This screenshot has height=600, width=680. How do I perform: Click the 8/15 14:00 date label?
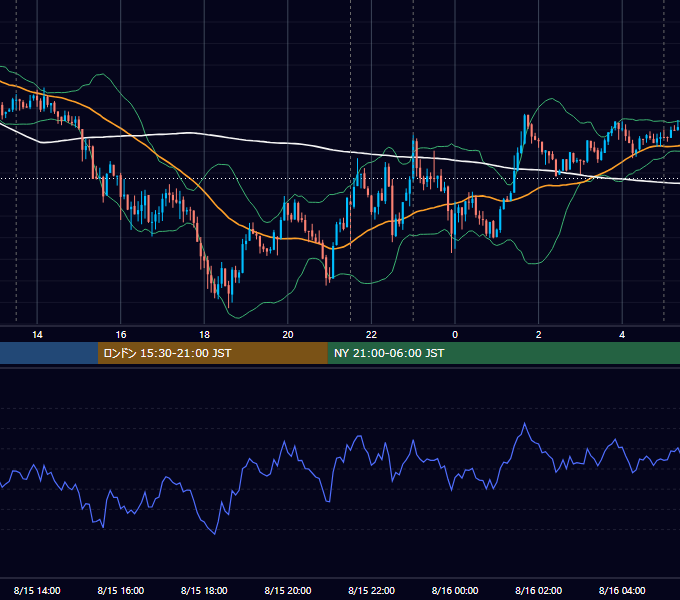click(37, 590)
